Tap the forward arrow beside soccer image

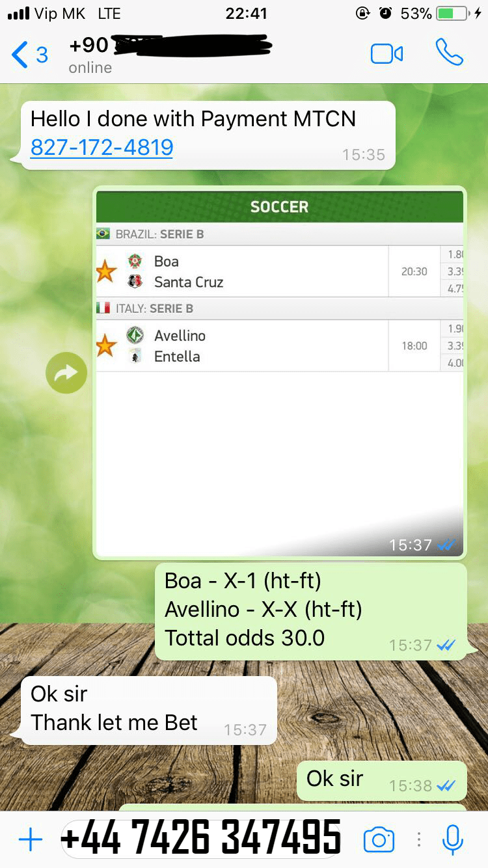(66, 373)
